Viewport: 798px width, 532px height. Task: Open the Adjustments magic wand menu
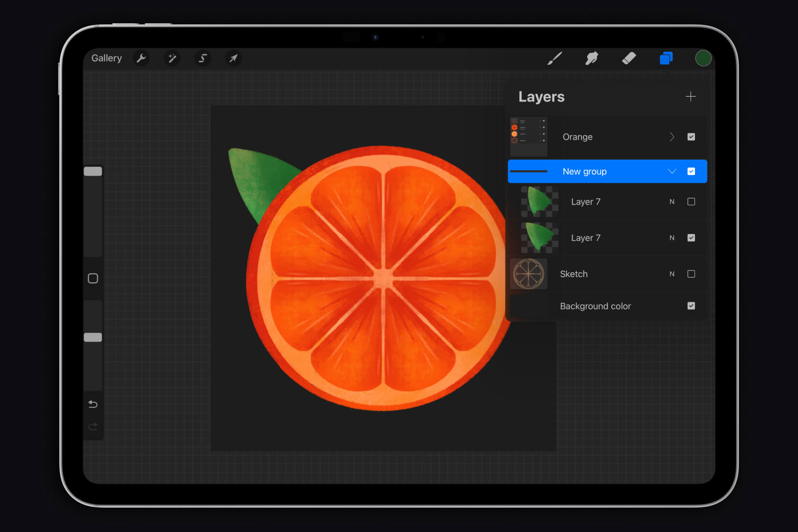point(172,59)
